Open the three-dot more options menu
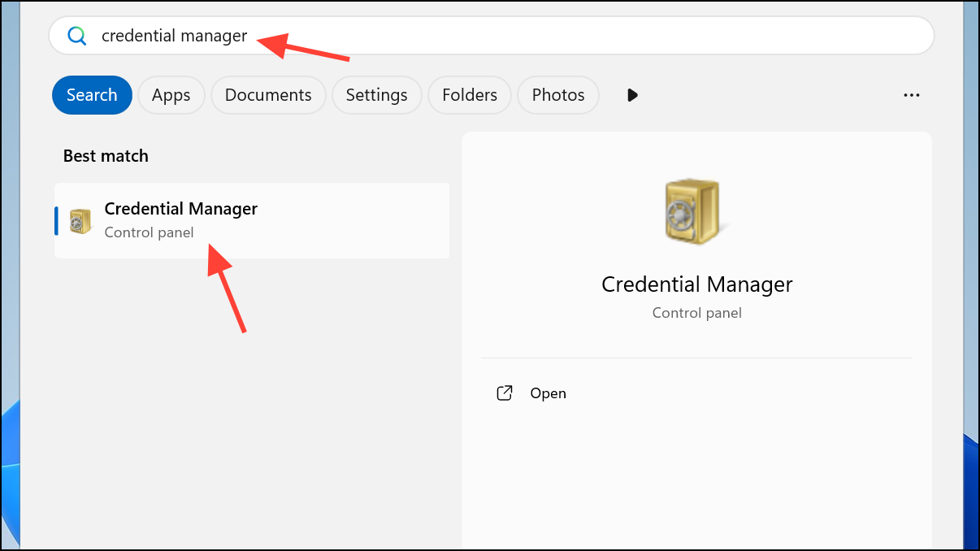This screenshot has width=980, height=551. tap(912, 95)
